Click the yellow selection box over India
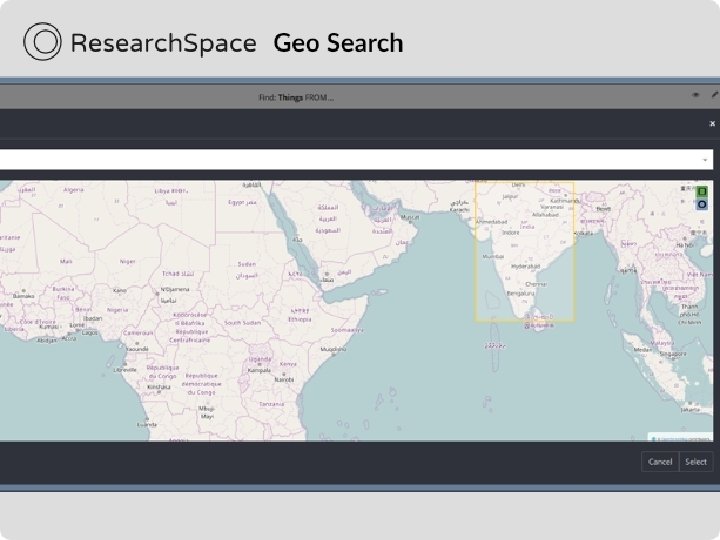This screenshot has width=720, height=540. coord(525,251)
